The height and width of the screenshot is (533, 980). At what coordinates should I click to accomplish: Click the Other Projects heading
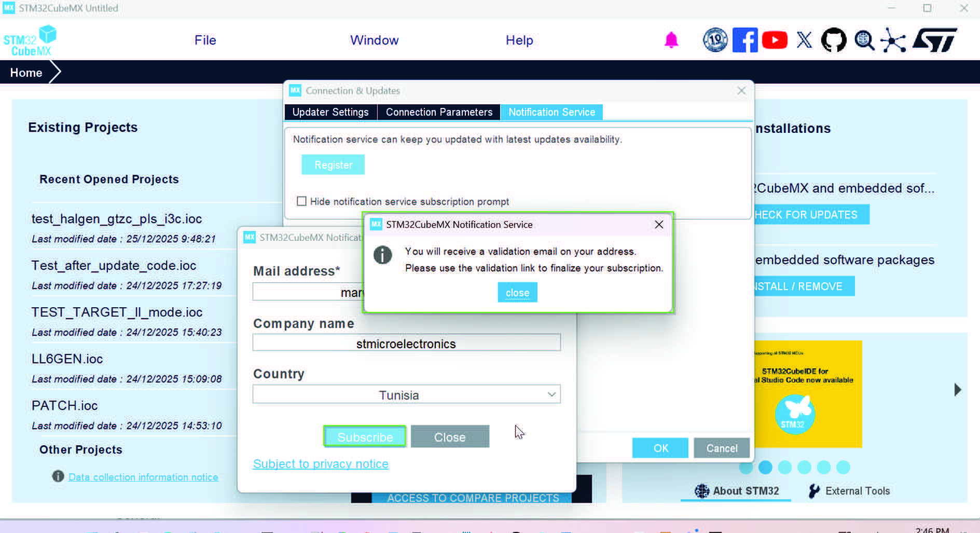(81, 449)
